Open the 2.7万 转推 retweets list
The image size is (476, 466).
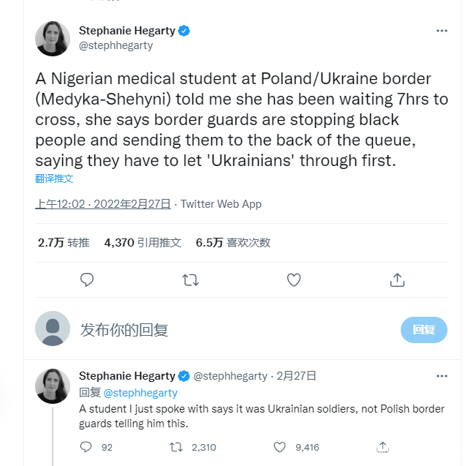tap(64, 242)
